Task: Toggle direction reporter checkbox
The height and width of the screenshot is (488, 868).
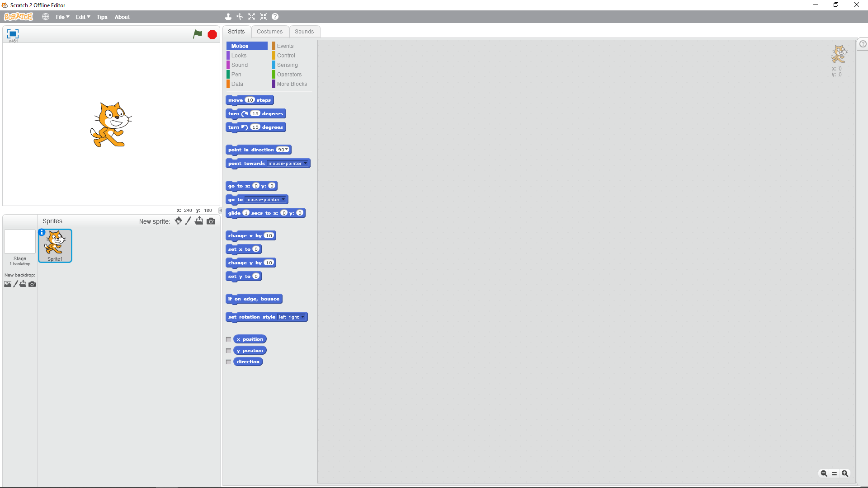Action: (228, 361)
